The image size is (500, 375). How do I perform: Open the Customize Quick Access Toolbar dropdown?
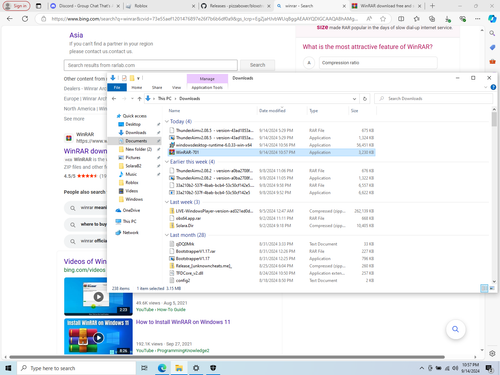click(138, 78)
